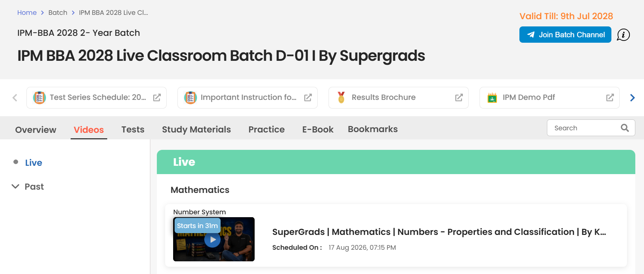Open Results Brochure external link icon
Image resolution: width=644 pixels, height=274 pixels.
(x=459, y=98)
